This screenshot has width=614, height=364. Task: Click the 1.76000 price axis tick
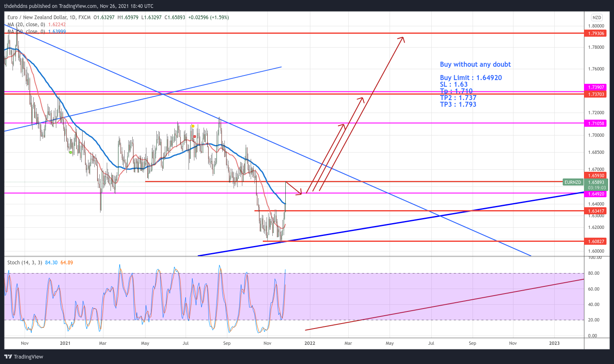(596, 69)
